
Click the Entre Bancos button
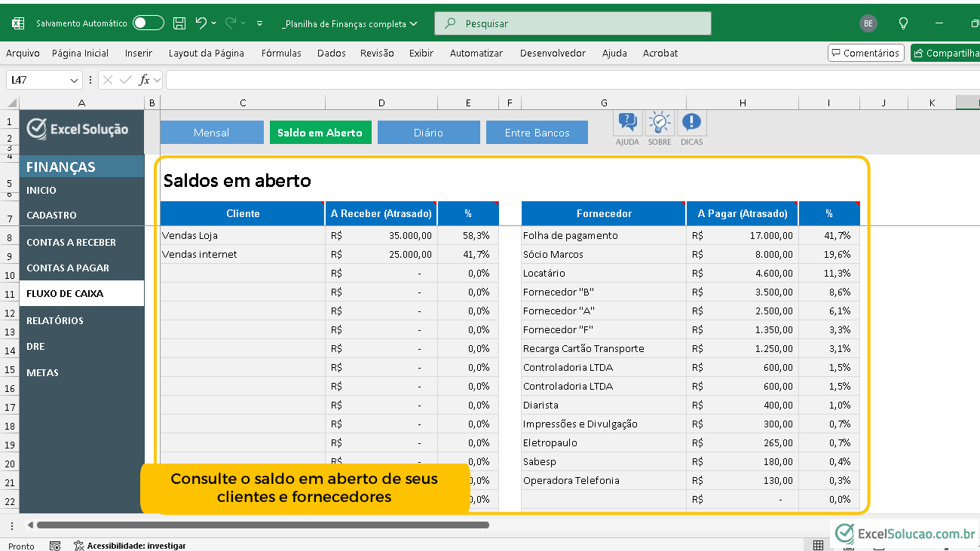pos(537,133)
